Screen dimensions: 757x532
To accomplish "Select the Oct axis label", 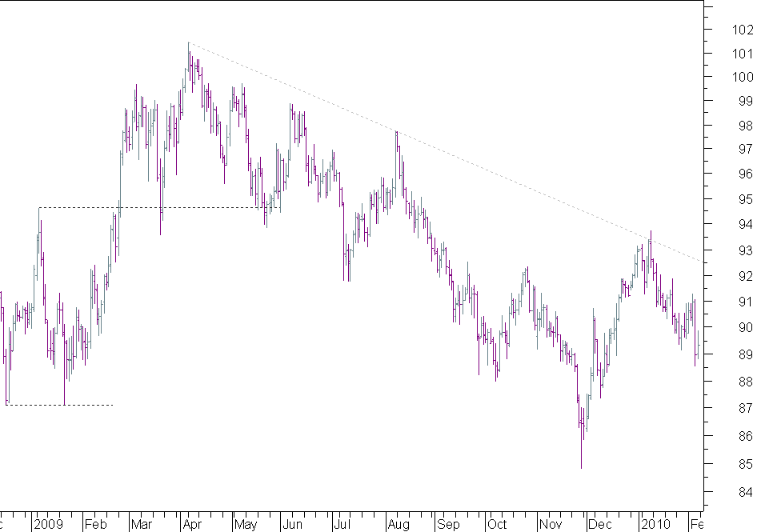I will (x=497, y=524).
